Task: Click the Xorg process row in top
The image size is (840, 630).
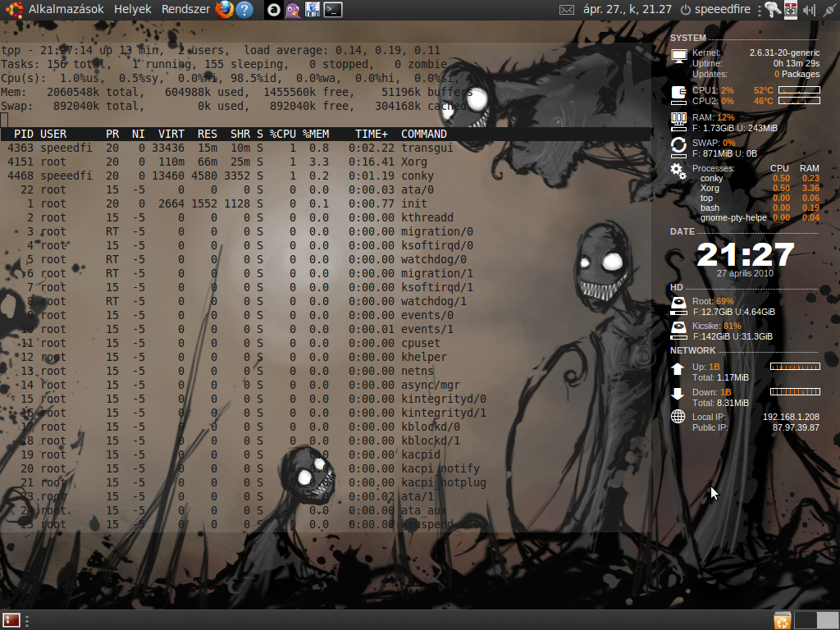Action: click(x=325, y=162)
